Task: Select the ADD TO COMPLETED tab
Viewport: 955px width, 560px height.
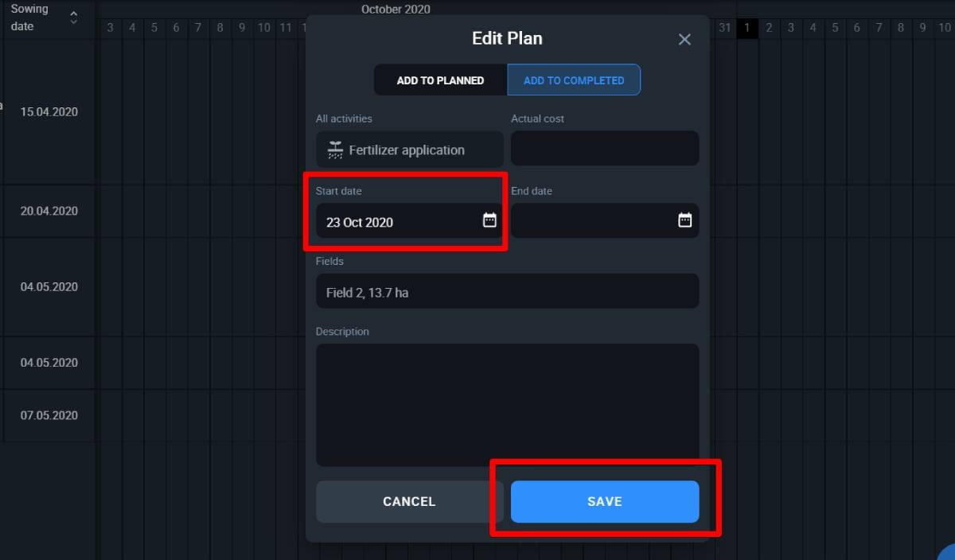Action: pos(574,80)
